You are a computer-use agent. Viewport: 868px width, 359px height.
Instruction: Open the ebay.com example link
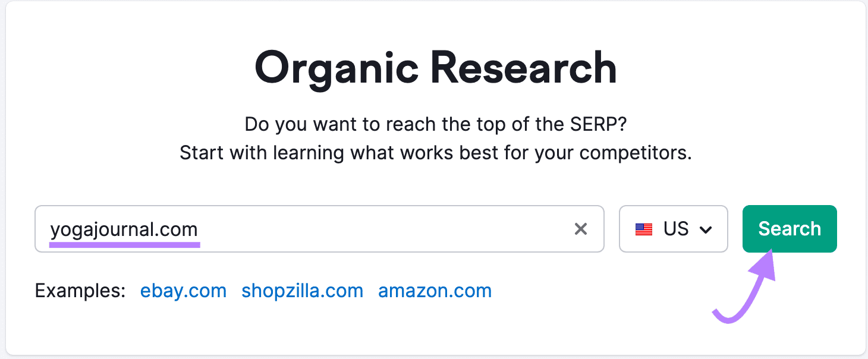pos(183,291)
